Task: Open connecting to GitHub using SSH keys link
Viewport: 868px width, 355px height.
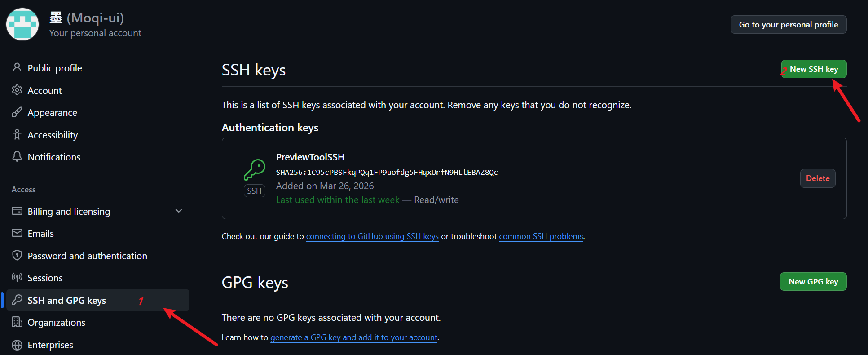Action: (372, 236)
